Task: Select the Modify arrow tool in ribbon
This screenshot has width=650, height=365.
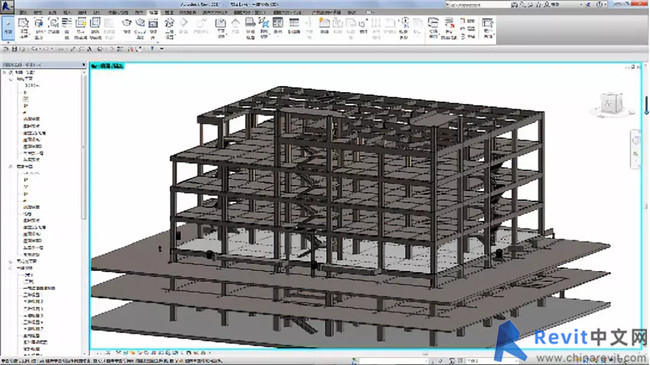Action: click(8, 28)
